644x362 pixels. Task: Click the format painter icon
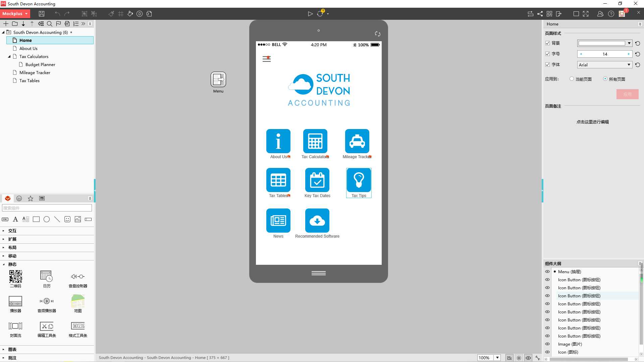coord(111,14)
